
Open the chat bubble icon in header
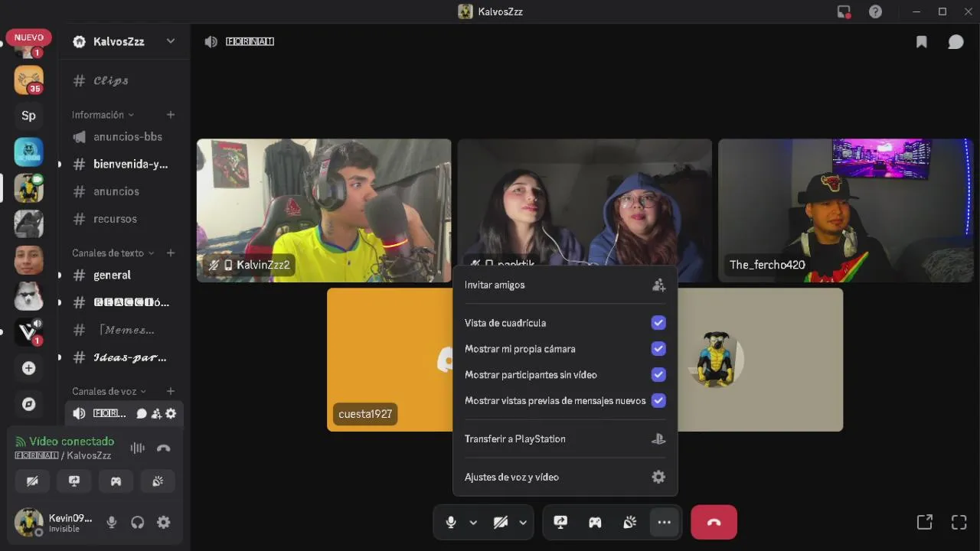pos(955,42)
